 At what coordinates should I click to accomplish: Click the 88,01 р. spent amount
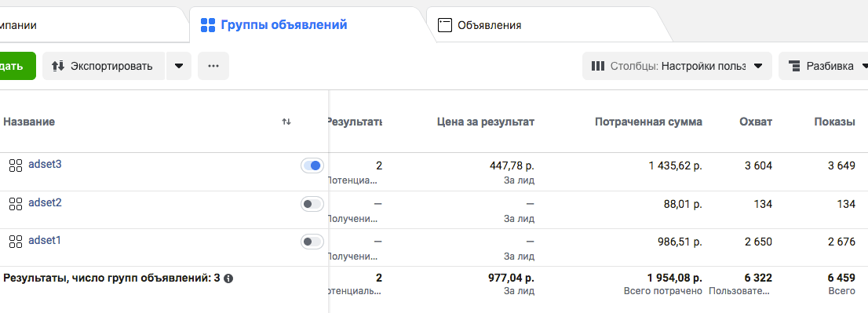coord(683,204)
